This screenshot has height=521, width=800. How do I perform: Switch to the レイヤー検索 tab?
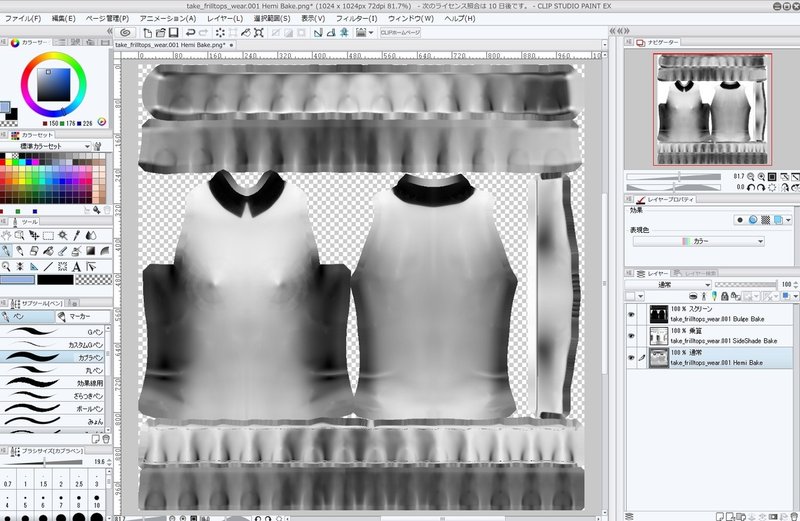click(694, 273)
